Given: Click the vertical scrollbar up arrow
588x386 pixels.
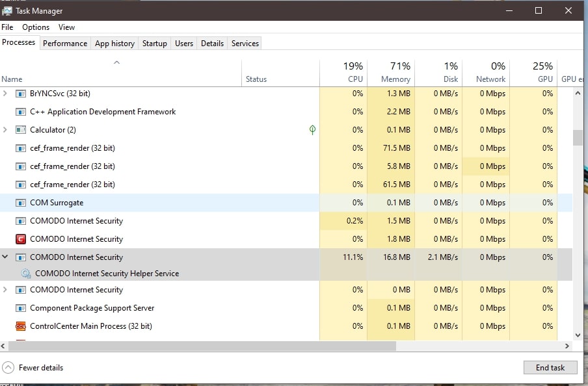Looking at the screenshot, I should coord(578,93).
